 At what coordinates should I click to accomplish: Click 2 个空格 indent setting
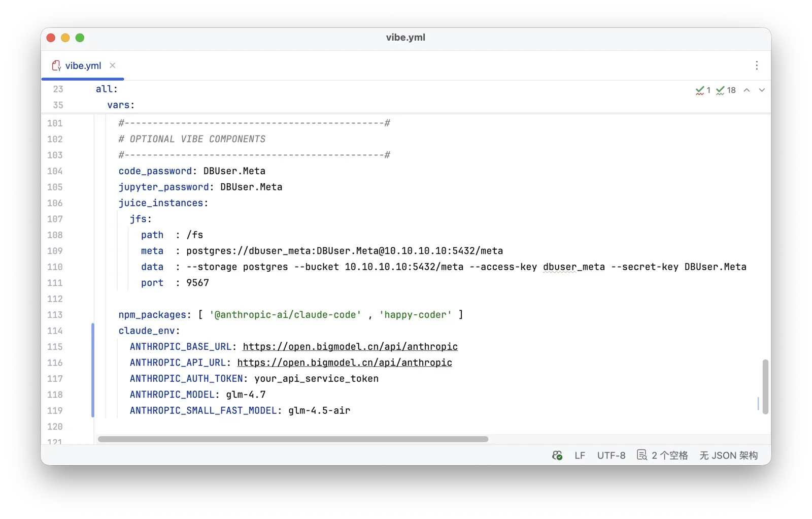pyautogui.click(x=669, y=455)
